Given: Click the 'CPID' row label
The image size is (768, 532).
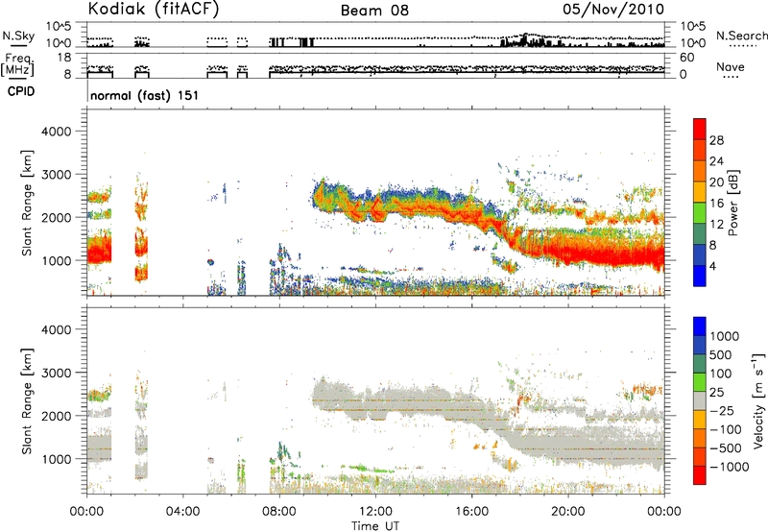Looking at the screenshot, I should 21,91.
